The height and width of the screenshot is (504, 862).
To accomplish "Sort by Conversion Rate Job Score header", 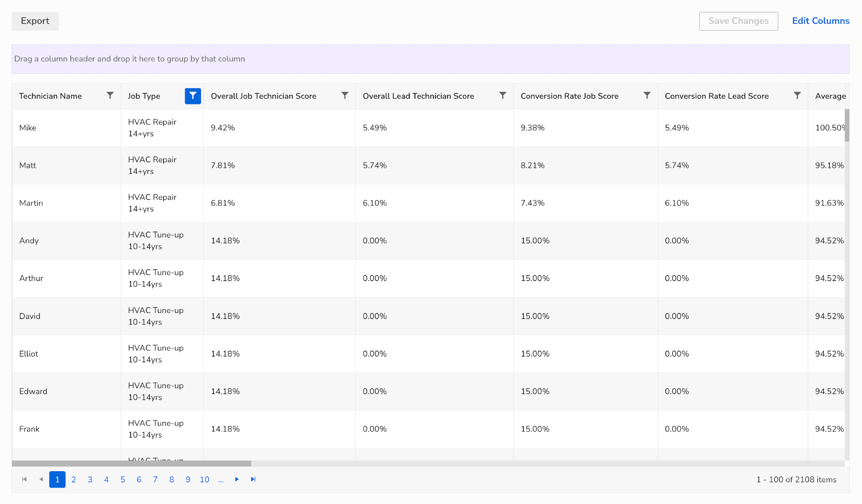I will (x=569, y=96).
